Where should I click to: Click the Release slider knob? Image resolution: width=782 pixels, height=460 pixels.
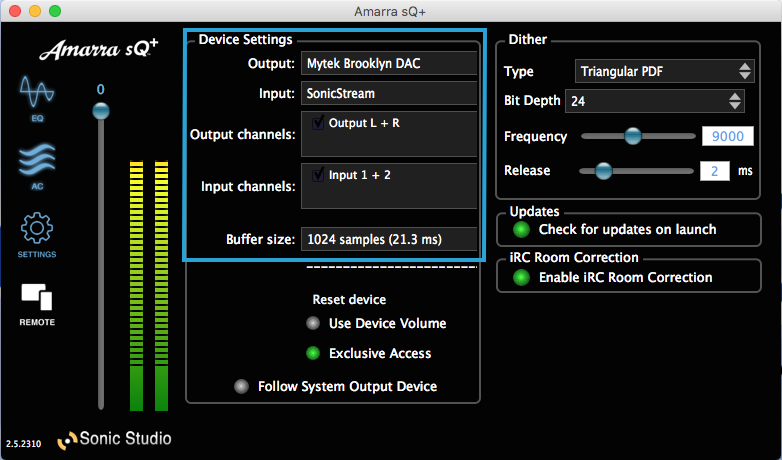[x=603, y=171]
